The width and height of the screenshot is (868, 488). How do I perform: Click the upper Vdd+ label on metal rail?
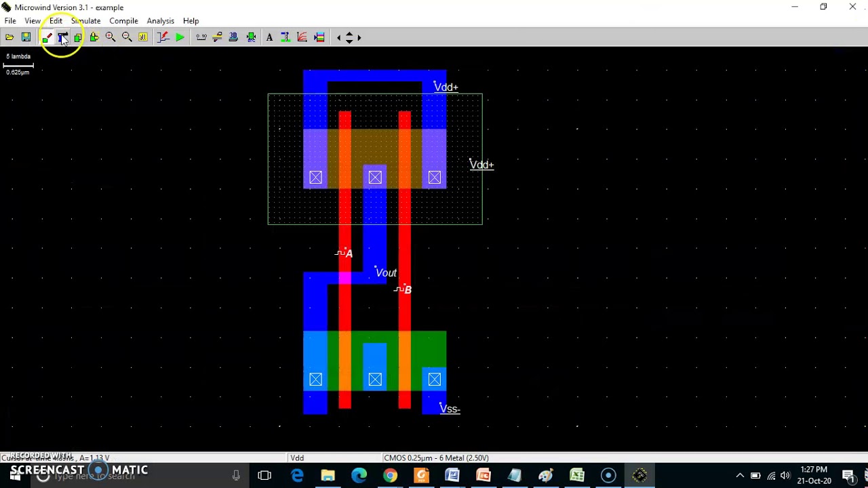[x=446, y=87]
